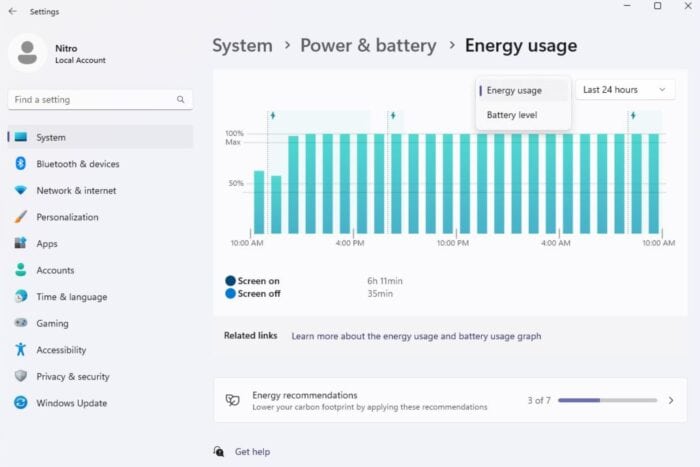Click the Find a setting search field
The image size is (700, 467).
tap(92, 100)
